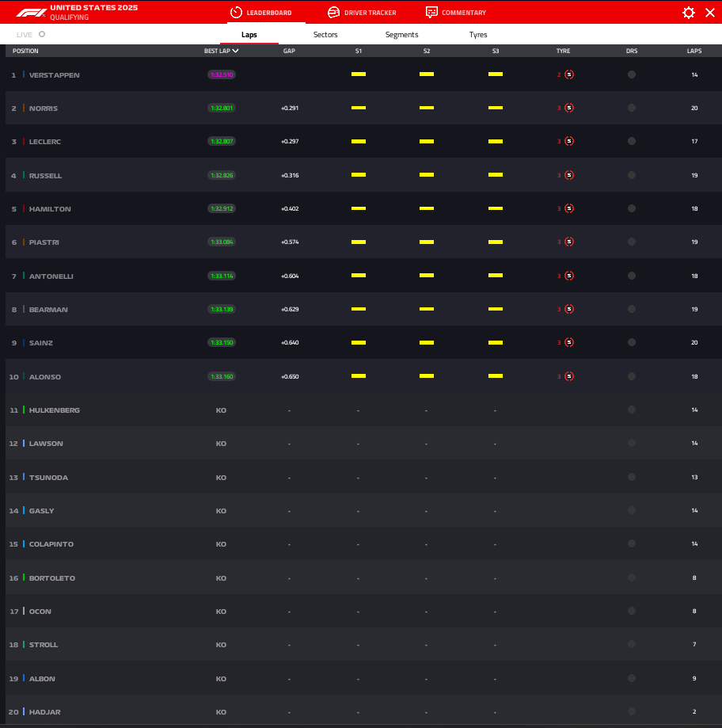Image resolution: width=722 pixels, height=728 pixels.
Task: Click Hulkenberg's DRS indicator dot
Action: click(x=632, y=410)
